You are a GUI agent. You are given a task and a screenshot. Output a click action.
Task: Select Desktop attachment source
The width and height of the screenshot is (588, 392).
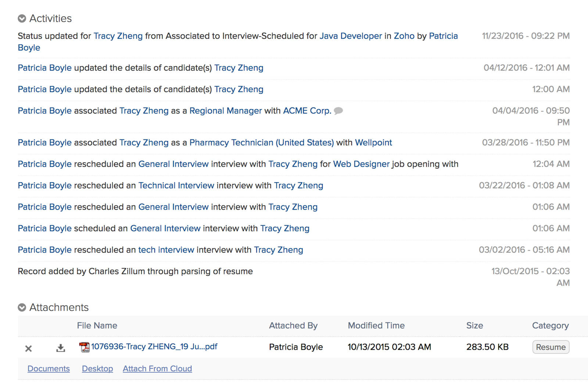pos(97,369)
